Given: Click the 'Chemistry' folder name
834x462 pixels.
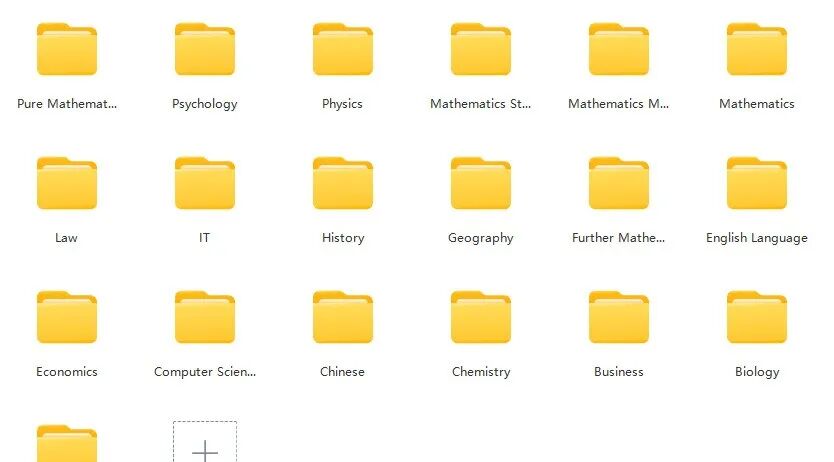Looking at the screenshot, I should click(481, 372).
